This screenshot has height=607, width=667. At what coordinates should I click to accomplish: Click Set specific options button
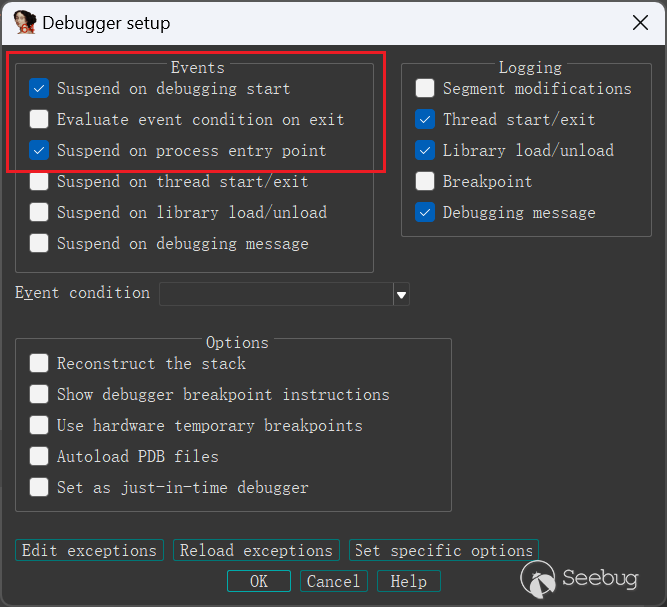point(444,550)
